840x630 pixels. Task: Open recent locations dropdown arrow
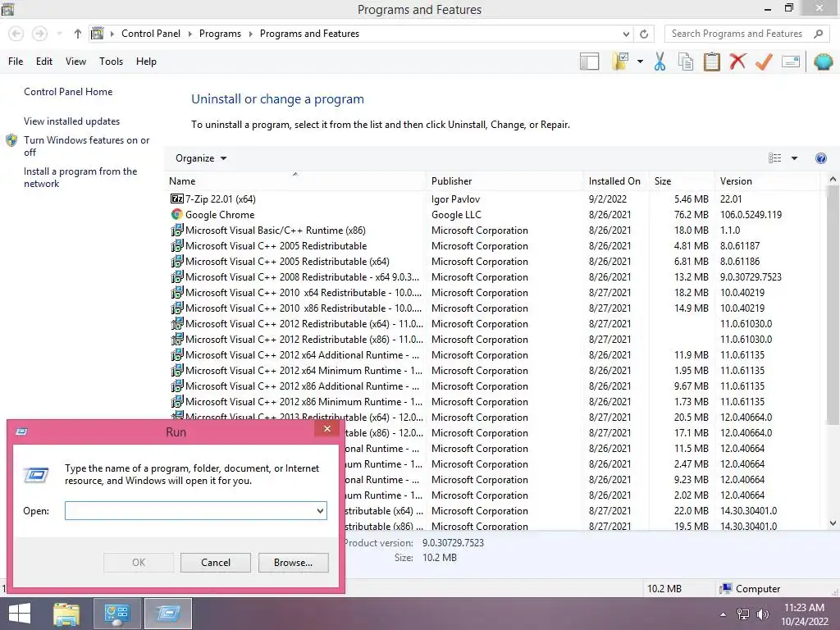click(59, 34)
